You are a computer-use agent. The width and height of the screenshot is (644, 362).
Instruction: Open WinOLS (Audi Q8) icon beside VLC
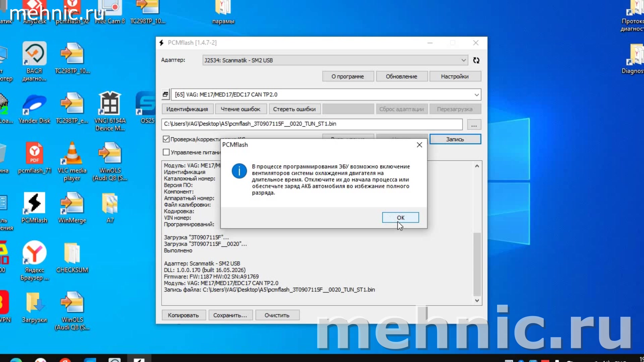[x=110, y=162]
